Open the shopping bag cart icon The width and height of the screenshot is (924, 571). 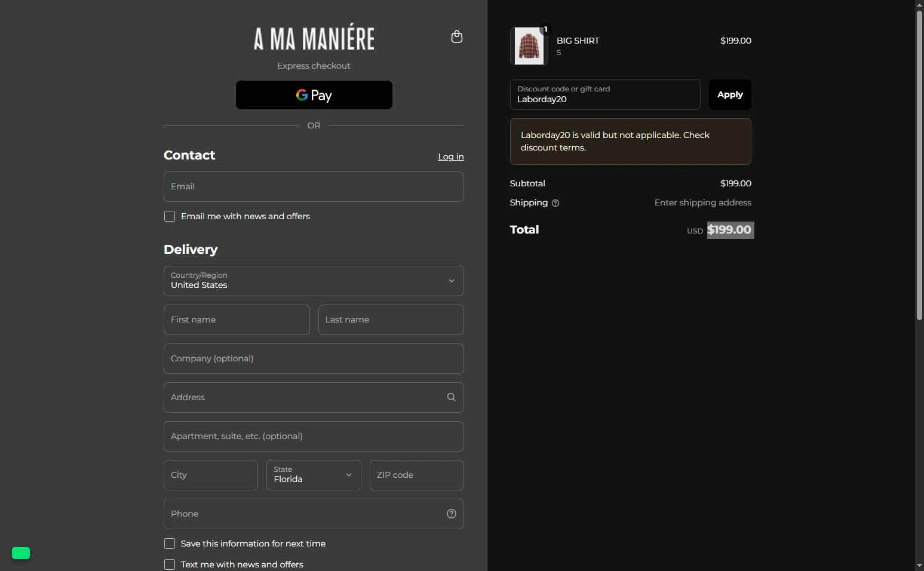[x=457, y=37]
